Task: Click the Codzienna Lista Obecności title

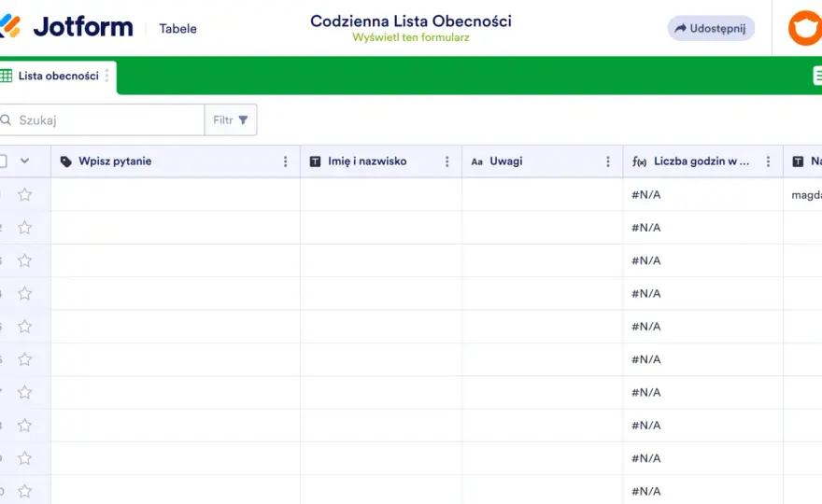Action: tap(410, 21)
